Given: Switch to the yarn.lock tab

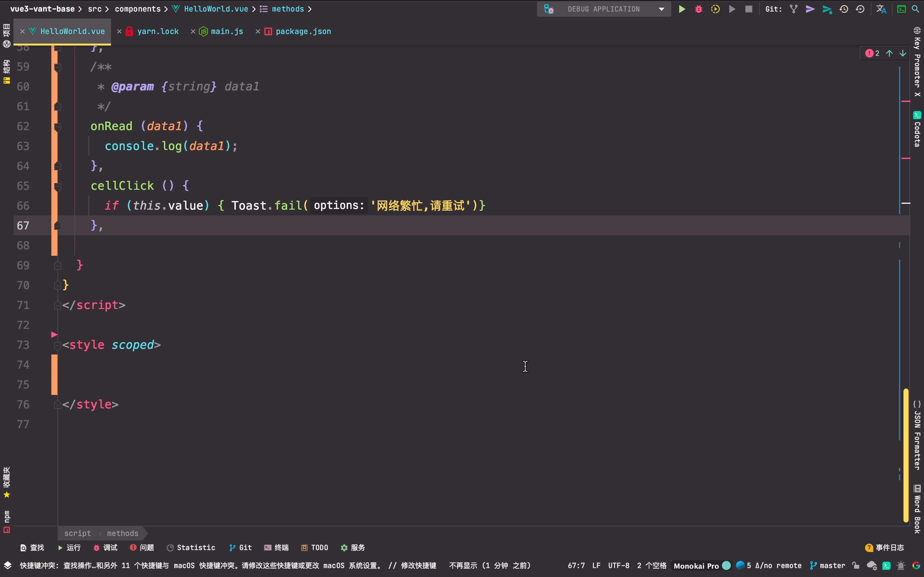Looking at the screenshot, I should (158, 31).
